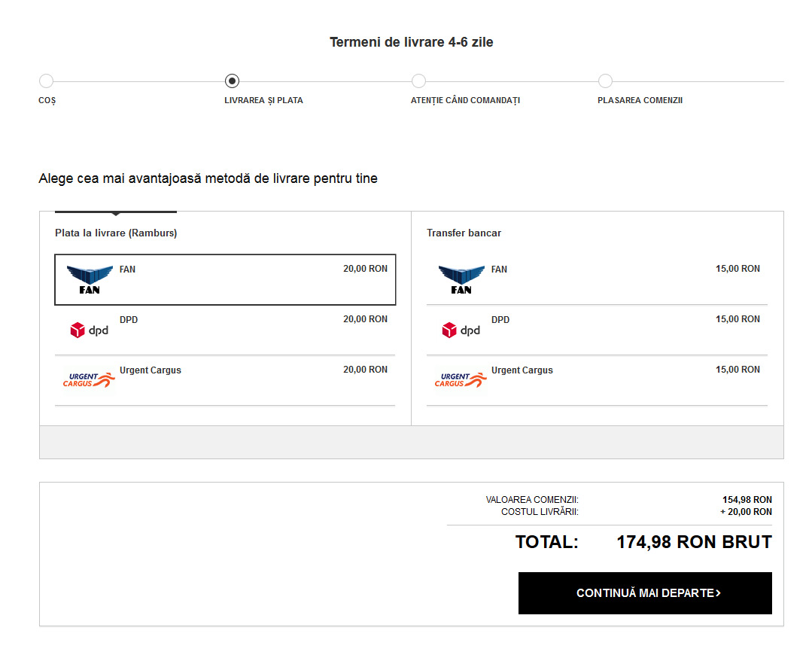Click DPD logo under Transfer bancar
This screenshot has height=664, width=812.
(x=461, y=330)
